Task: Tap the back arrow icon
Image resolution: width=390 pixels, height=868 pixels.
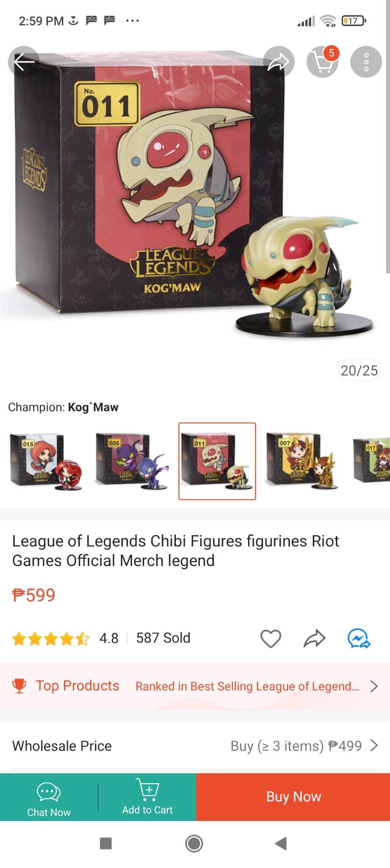Action: (24, 62)
